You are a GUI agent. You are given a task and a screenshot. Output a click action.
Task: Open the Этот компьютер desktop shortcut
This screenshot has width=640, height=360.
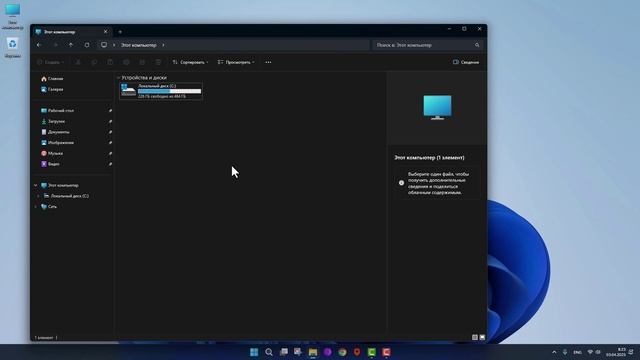click(12, 16)
